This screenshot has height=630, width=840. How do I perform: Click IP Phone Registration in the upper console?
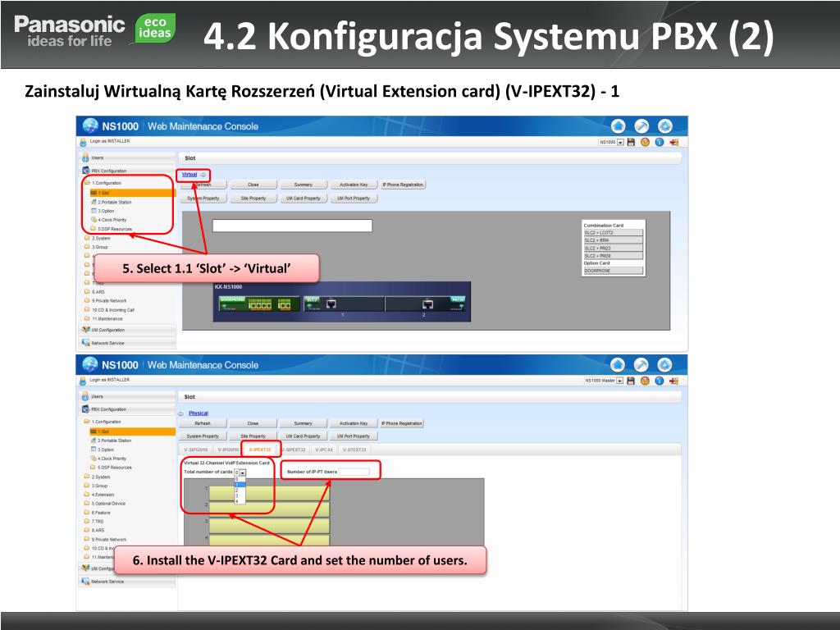pos(403,185)
